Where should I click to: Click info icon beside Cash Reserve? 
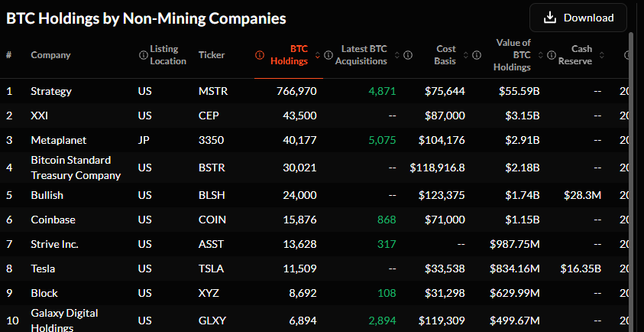(550, 55)
